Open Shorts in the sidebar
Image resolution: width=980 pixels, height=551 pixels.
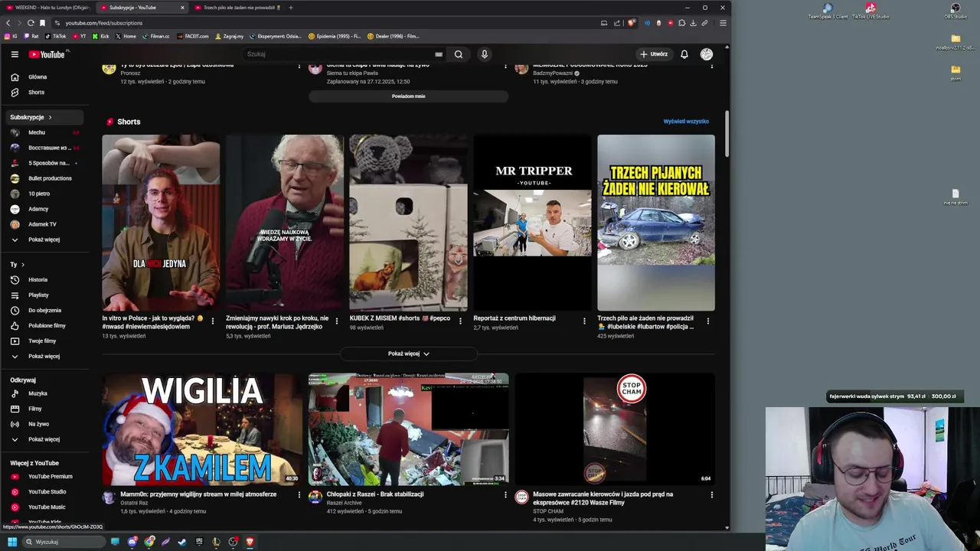point(46,93)
